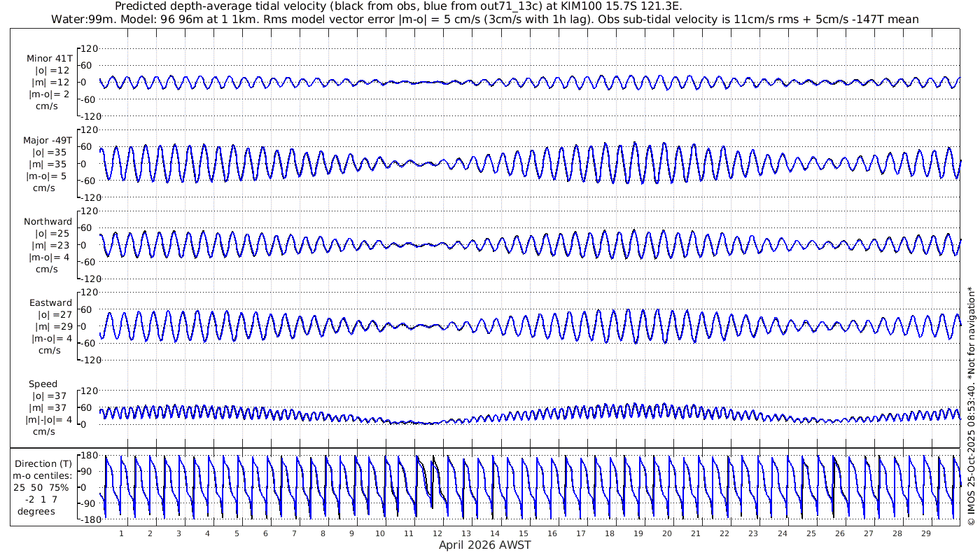Screen dimensions: 980x560
Task: Click day 19 on the date axis
Action: pyautogui.click(x=638, y=533)
